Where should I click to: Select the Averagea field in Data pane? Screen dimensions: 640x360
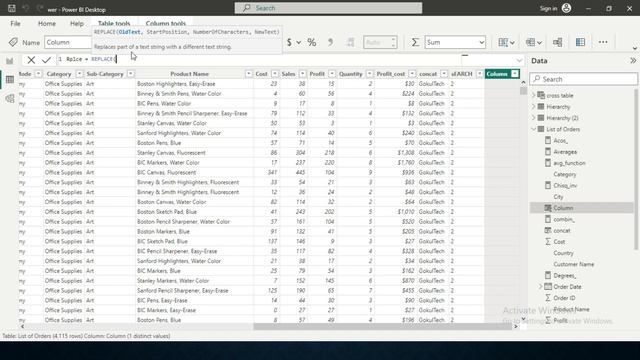pyautogui.click(x=565, y=152)
